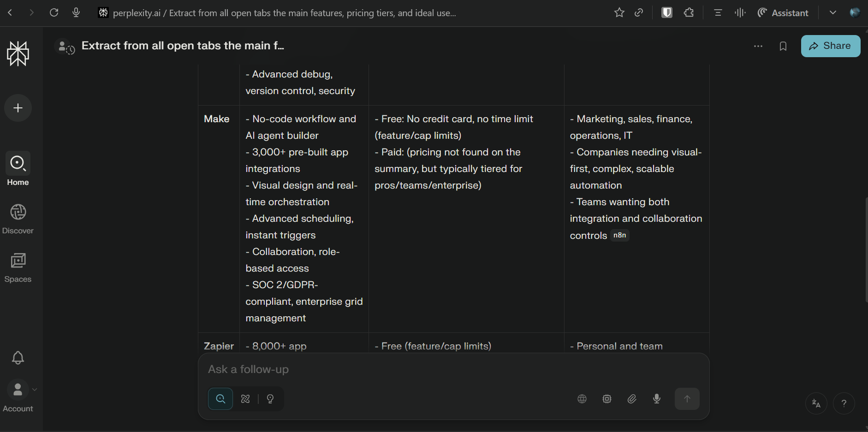Image resolution: width=868 pixels, height=432 pixels.
Task: Open notifications bell
Action: pyautogui.click(x=18, y=358)
